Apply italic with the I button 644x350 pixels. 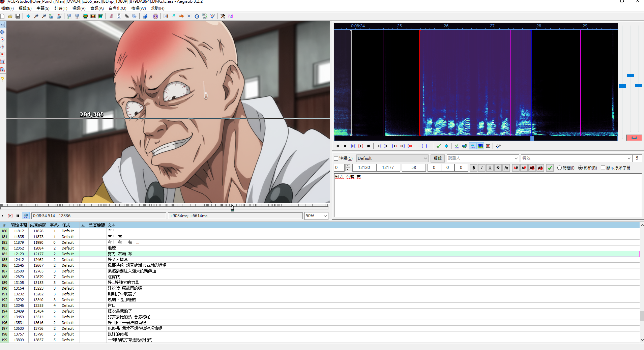click(x=482, y=168)
